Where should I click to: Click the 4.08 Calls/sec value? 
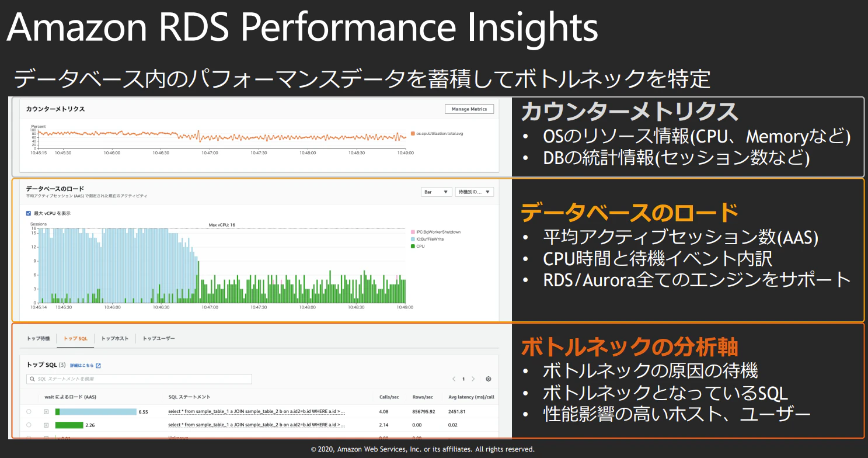[385, 412]
